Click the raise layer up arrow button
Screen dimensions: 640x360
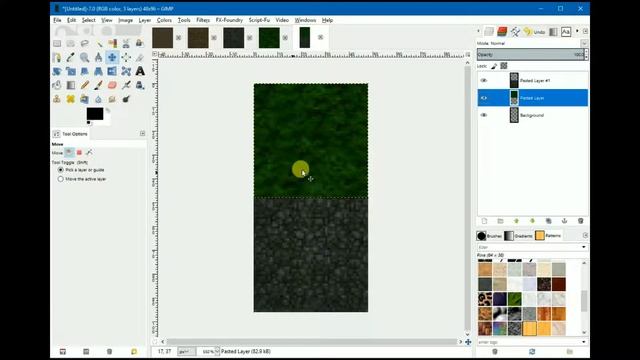[516, 221]
